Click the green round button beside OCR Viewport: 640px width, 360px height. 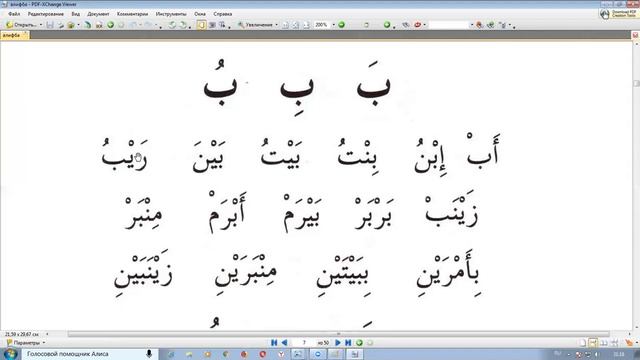(110, 25)
